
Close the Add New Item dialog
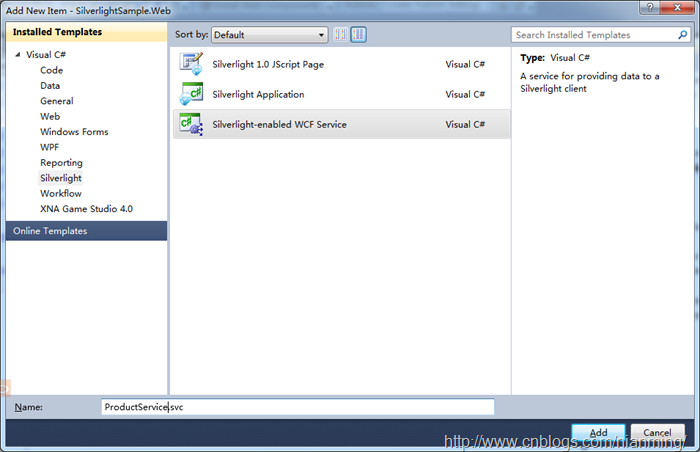click(677, 7)
